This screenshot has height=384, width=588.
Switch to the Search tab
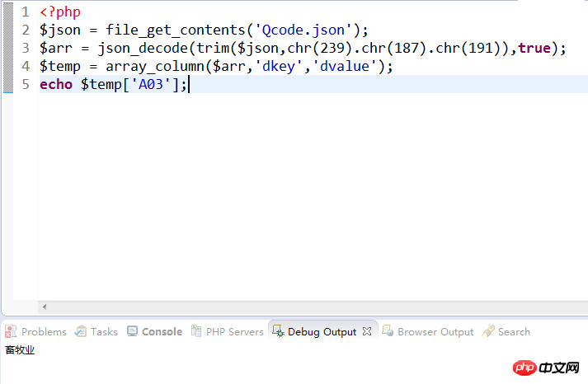click(506, 331)
